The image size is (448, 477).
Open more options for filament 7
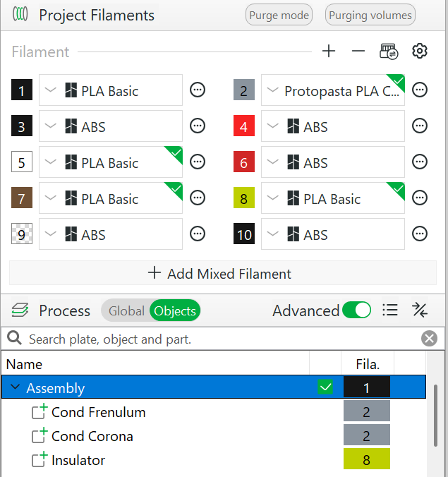point(198,198)
